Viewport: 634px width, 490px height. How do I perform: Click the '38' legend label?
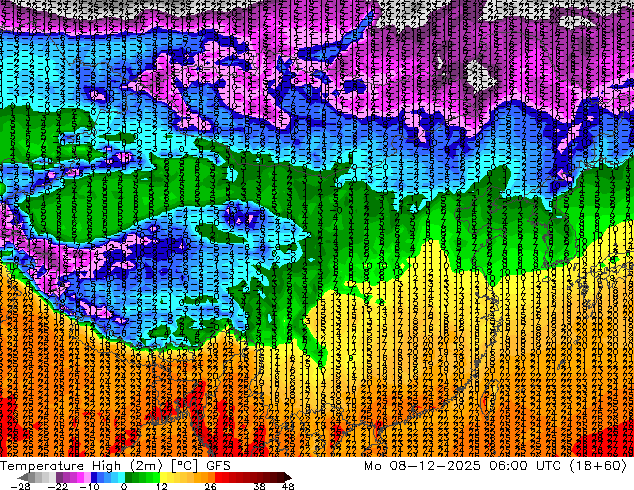260,486
